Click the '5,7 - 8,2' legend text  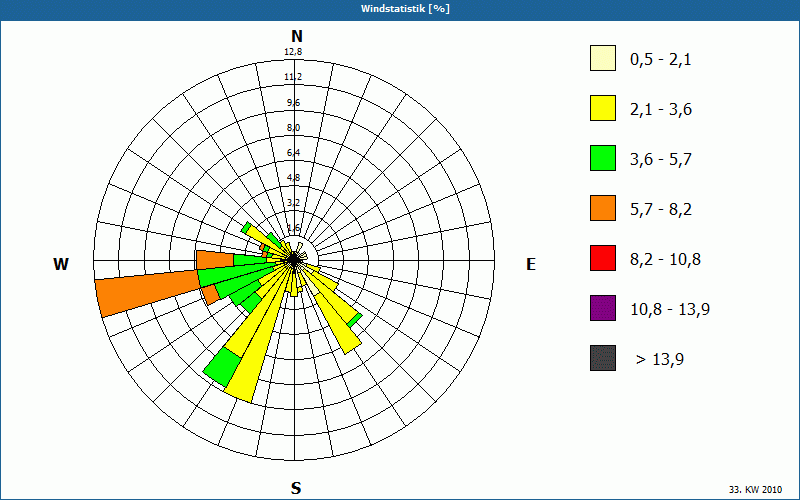click(661, 210)
